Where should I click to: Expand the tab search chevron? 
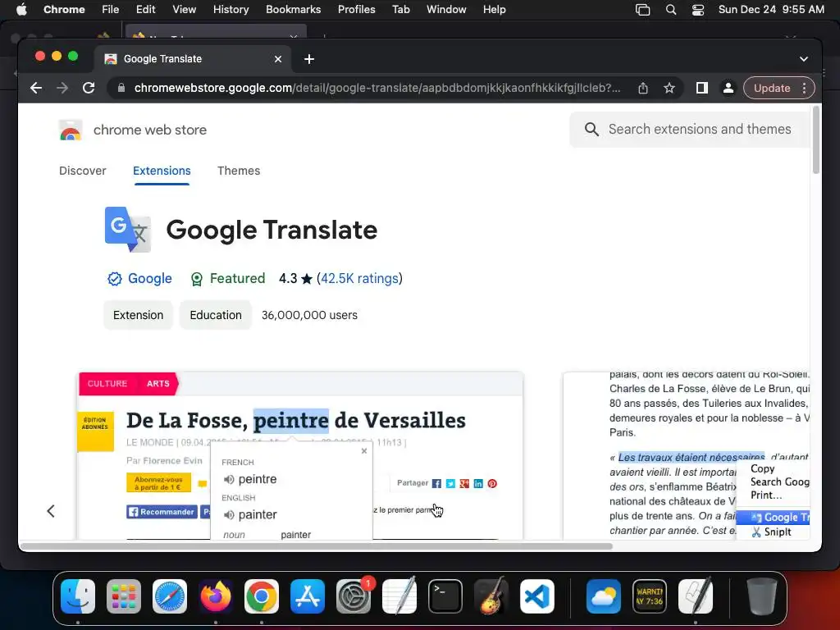point(804,59)
